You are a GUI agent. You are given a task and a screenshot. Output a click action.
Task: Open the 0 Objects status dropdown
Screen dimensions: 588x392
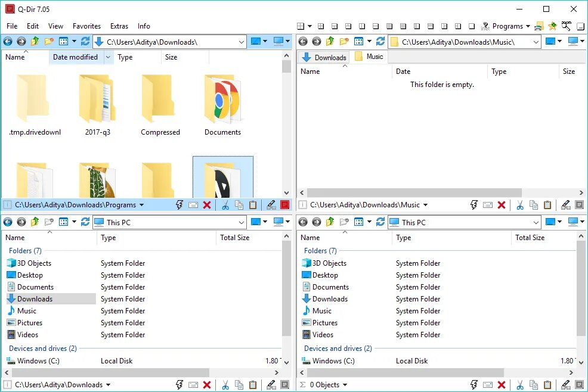tap(345, 385)
